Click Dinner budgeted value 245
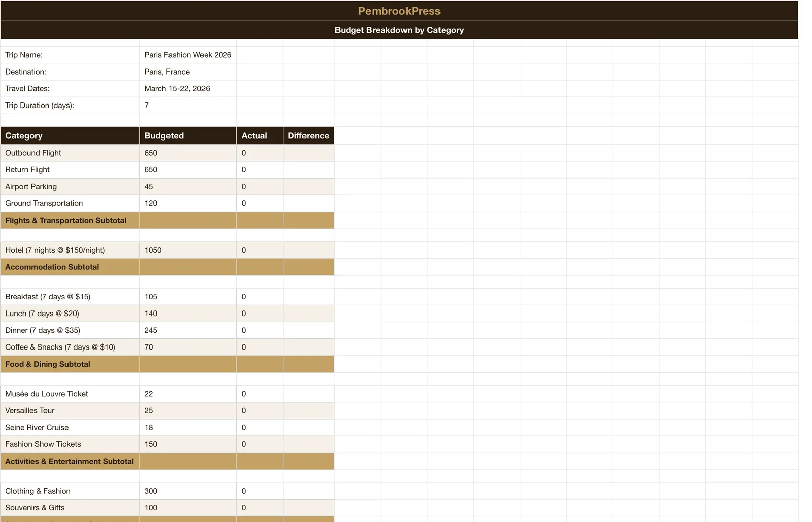 tap(188, 330)
